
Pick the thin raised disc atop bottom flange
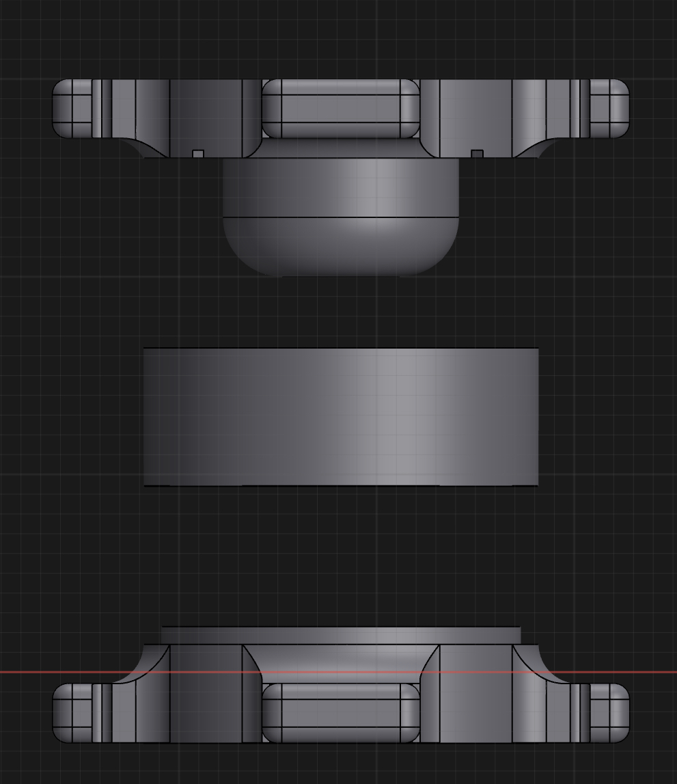[x=341, y=635]
